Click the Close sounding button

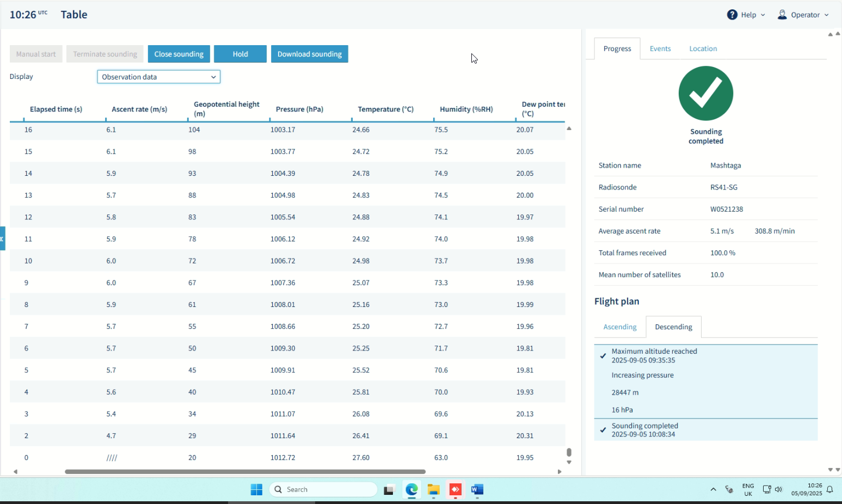click(179, 54)
